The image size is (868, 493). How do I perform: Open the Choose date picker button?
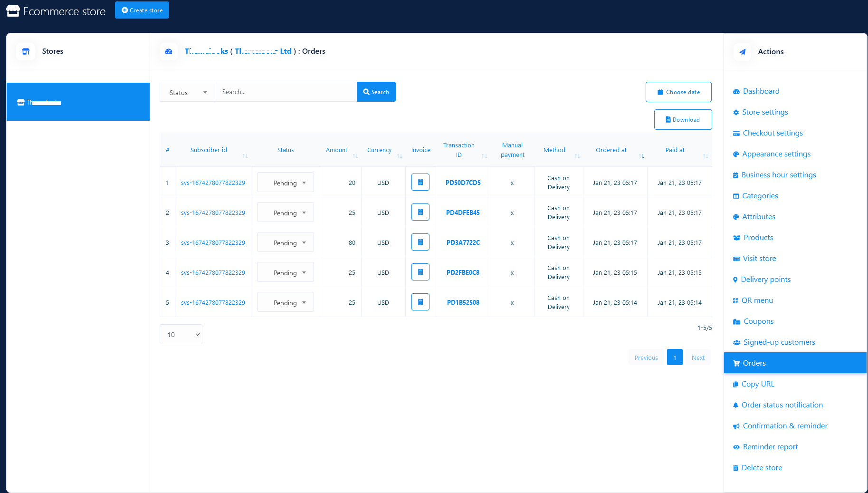click(678, 92)
